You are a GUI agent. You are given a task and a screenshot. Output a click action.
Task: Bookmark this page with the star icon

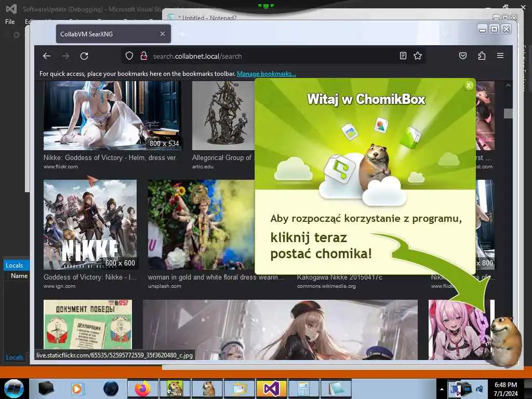click(x=418, y=56)
